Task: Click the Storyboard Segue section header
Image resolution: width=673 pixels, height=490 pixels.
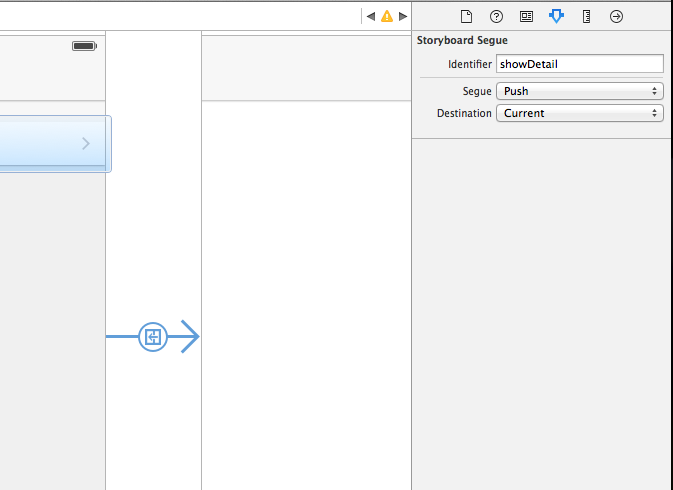Action: 462,41
